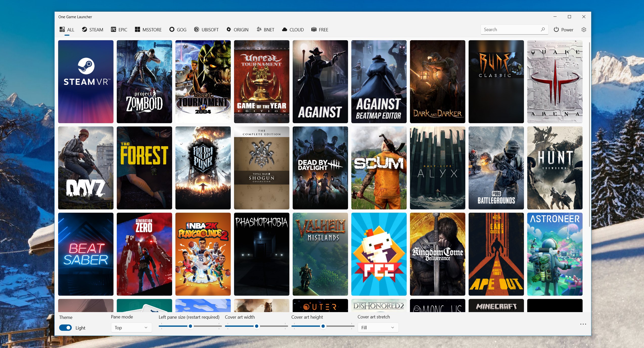Image resolution: width=644 pixels, height=348 pixels.
Task: Expand the Pane mode dropdown
Action: point(131,328)
